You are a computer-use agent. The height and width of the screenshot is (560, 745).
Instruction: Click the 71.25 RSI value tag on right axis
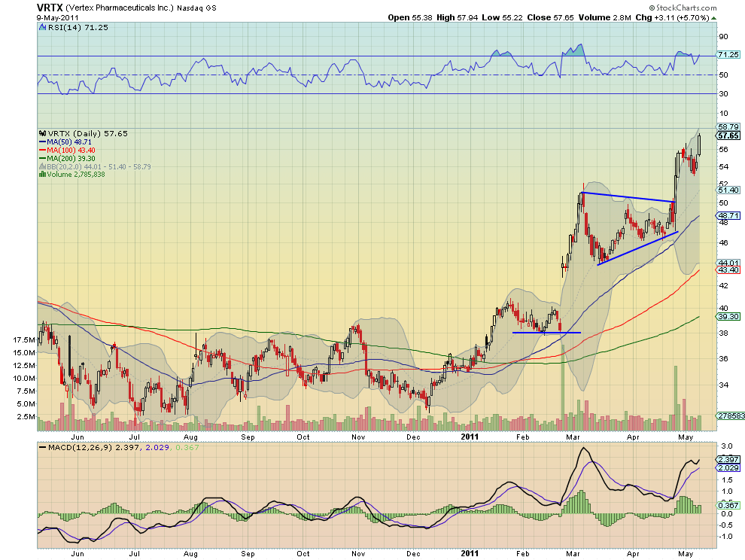(728, 55)
